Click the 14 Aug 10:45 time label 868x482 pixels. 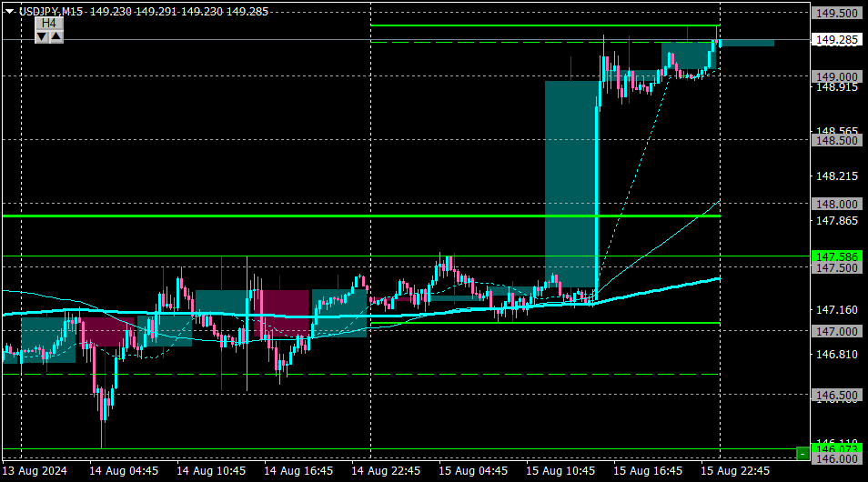[211, 471]
